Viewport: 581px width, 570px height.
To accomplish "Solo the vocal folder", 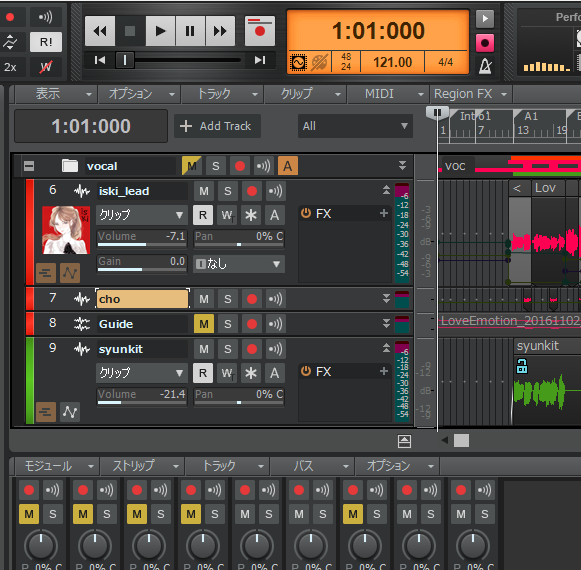I will [216, 166].
